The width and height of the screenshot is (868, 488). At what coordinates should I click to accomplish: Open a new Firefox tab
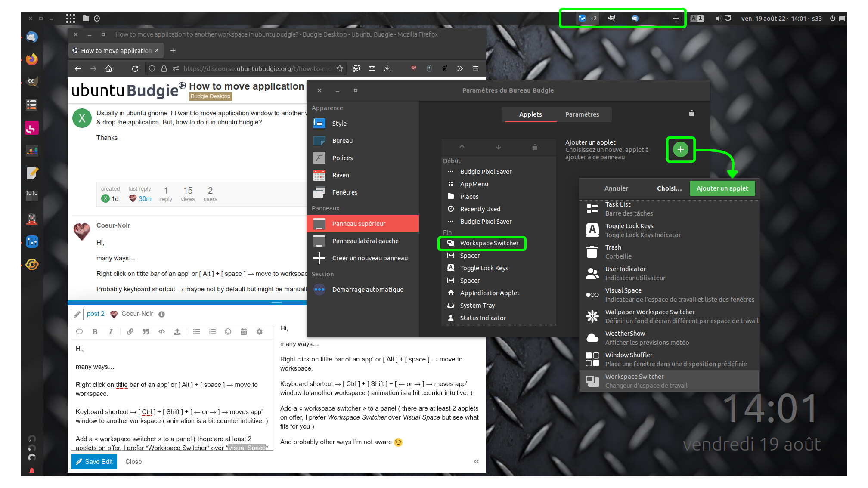173,51
